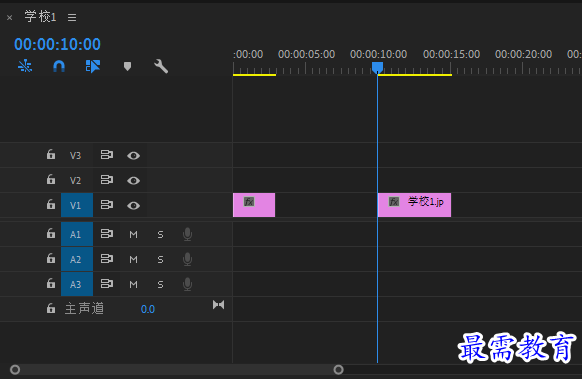Screen dimensions: 582x379
Task: Click ruler at 00:00:20:00
Action: click(523, 54)
